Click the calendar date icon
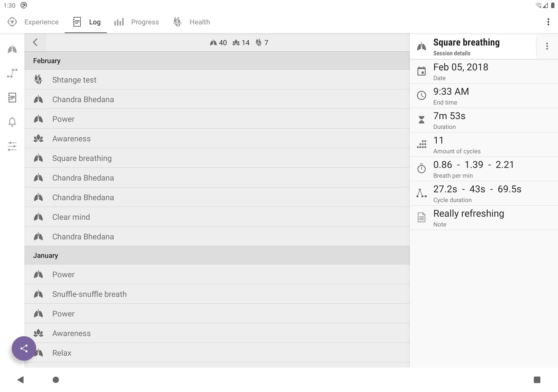This screenshot has width=558, height=392. 421,71
